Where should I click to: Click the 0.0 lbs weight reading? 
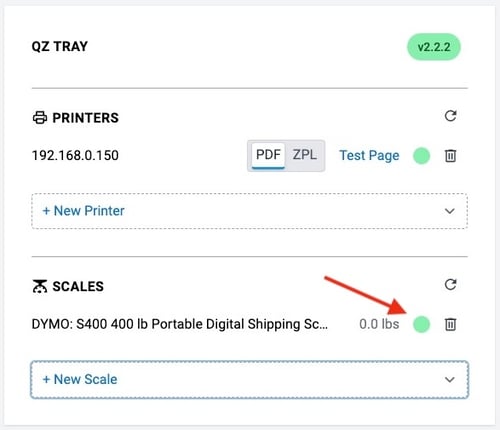pyautogui.click(x=379, y=324)
